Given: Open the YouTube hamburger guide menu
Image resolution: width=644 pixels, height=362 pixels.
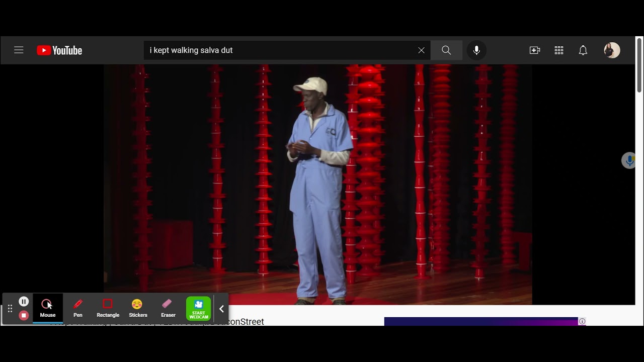Looking at the screenshot, I should coord(19,50).
